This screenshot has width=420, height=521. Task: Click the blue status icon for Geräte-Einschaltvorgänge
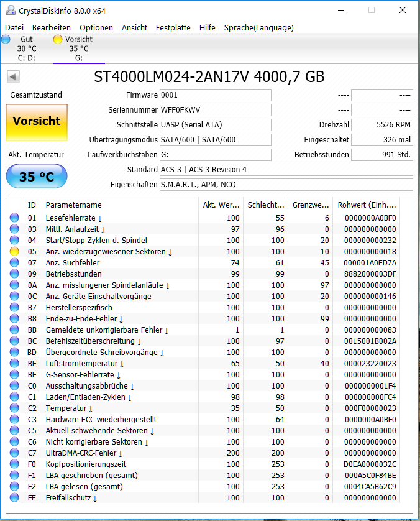(14, 297)
